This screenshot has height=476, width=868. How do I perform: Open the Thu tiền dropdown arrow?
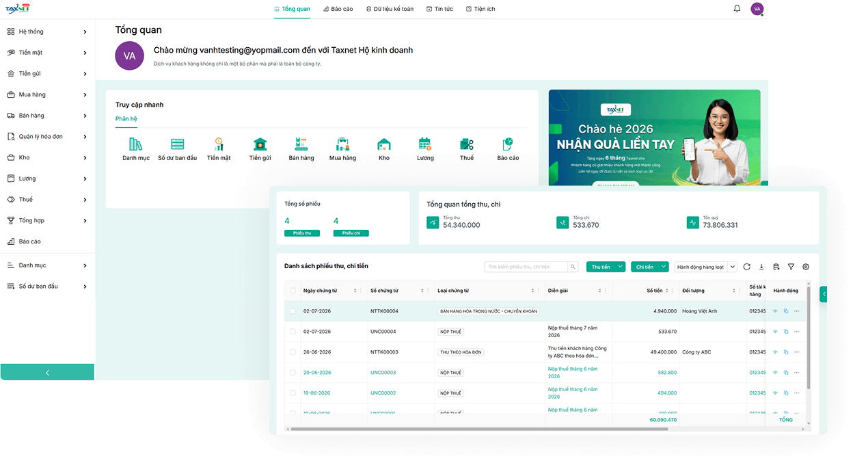point(620,267)
